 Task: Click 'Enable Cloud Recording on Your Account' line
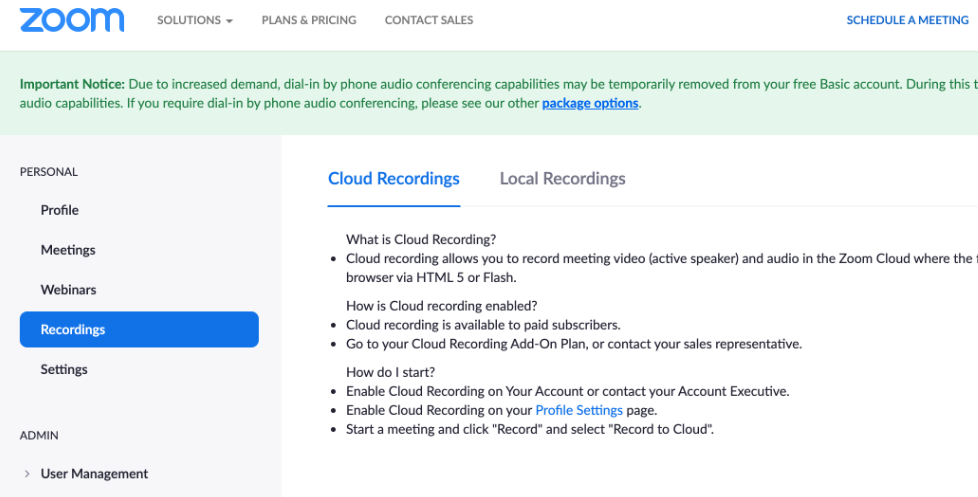pyautogui.click(x=568, y=392)
